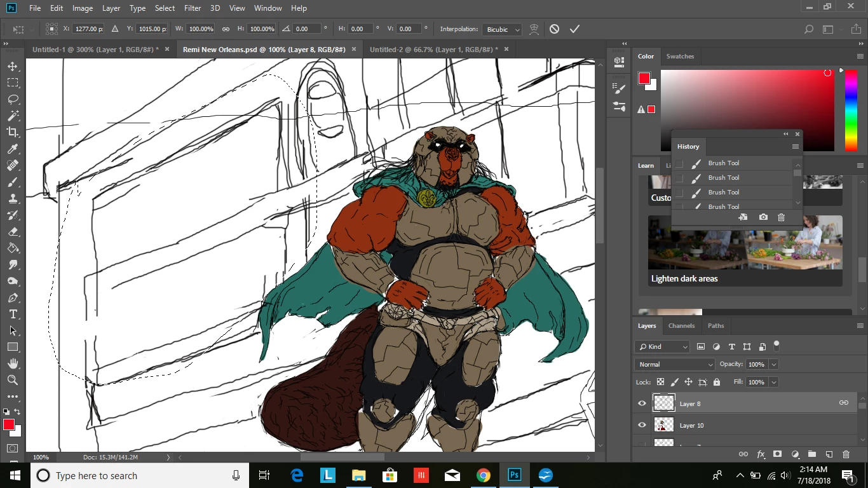Open the History panel flyout menu
The height and width of the screenshot is (488, 868).
tap(795, 146)
